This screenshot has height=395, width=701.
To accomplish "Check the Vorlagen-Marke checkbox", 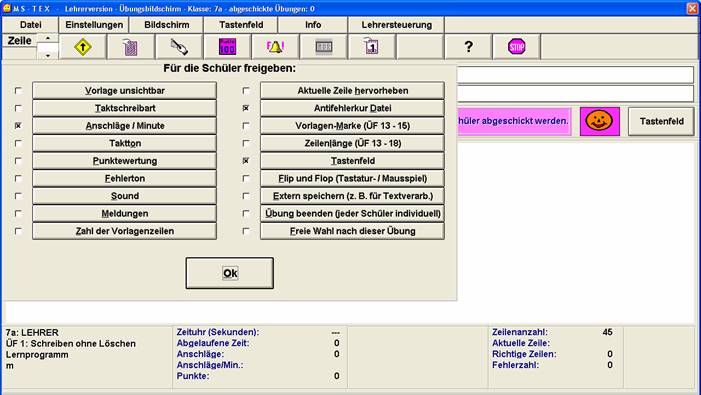I will coord(246,126).
